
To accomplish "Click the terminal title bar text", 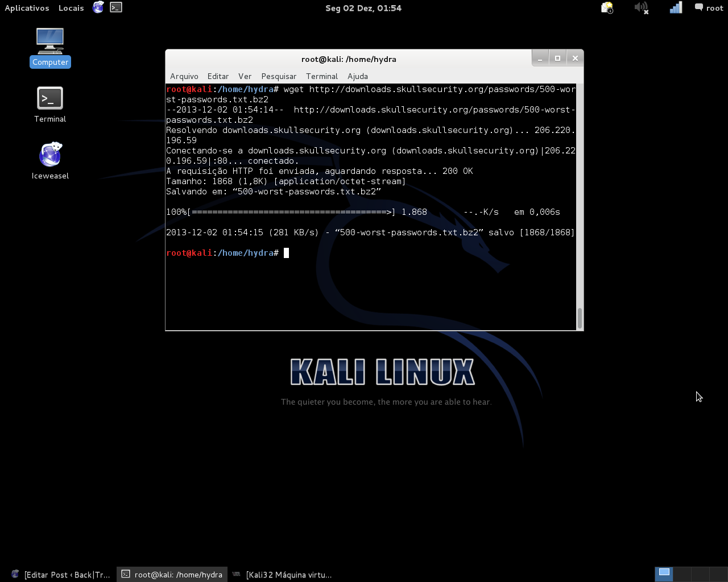I will coord(349,59).
